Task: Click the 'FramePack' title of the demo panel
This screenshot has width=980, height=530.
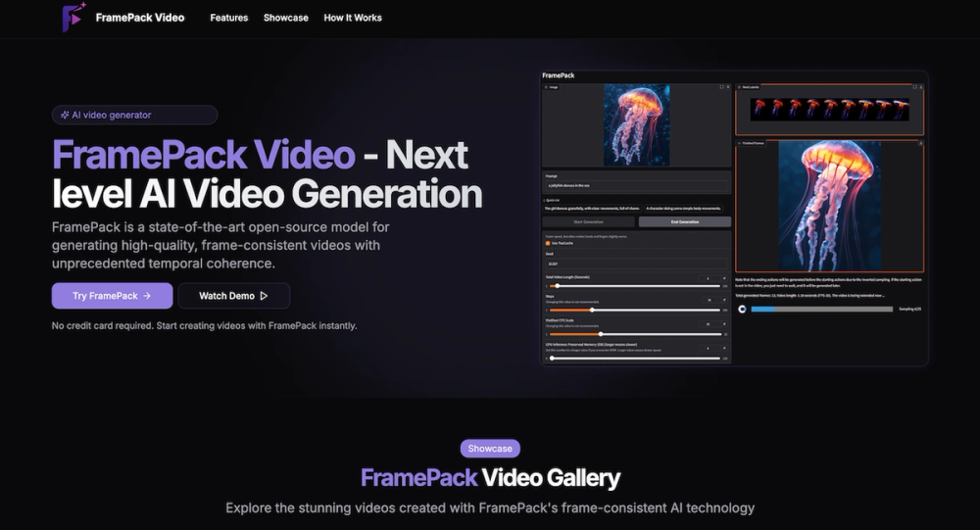Action: click(559, 75)
